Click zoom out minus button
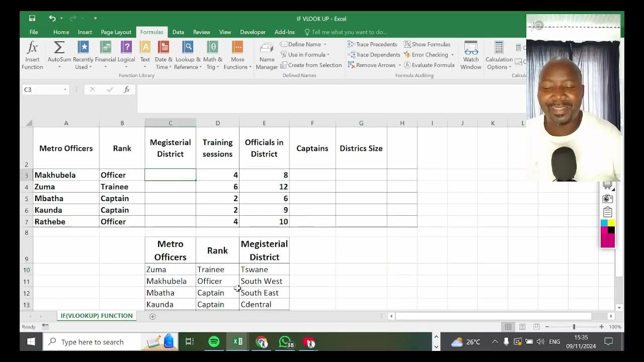Image resolution: width=644 pixels, height=362 pixels. coord(547,327)
